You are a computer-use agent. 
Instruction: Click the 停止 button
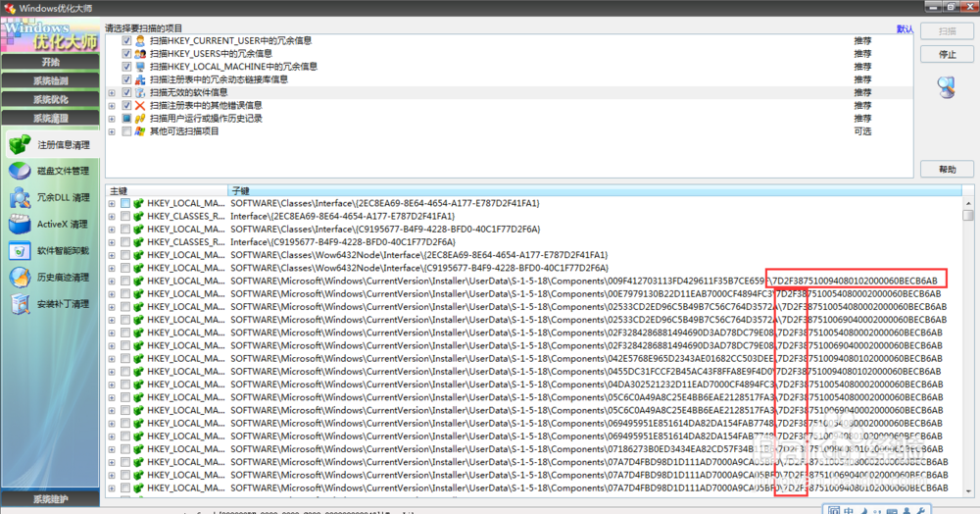point(947,54)
